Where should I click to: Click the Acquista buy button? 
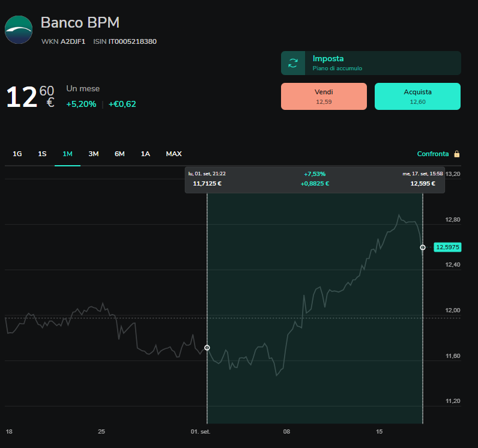pos(417,96)
